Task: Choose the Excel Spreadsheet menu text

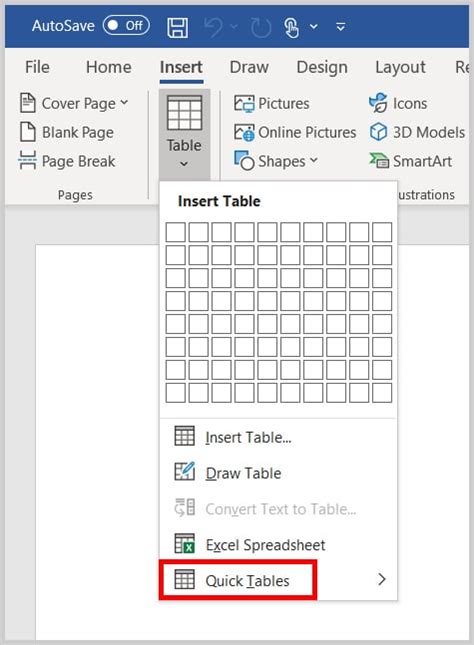Action: click(x=265, y=545)
